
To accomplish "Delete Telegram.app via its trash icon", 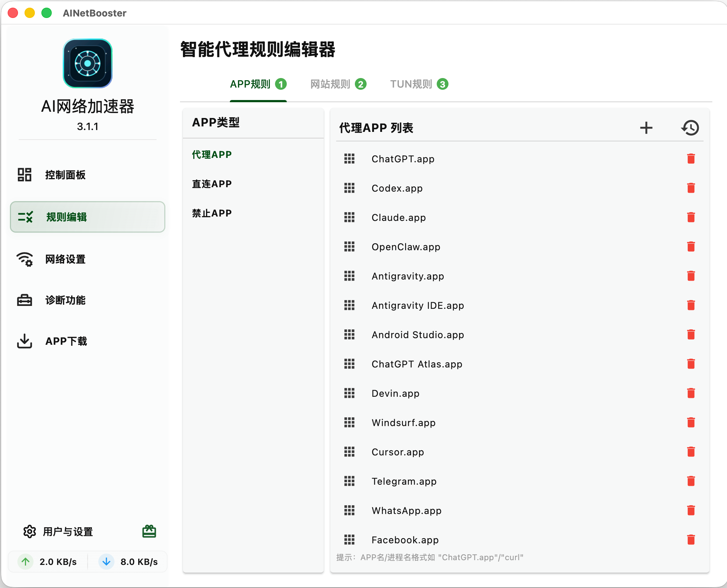I will [x=691, y=481].
